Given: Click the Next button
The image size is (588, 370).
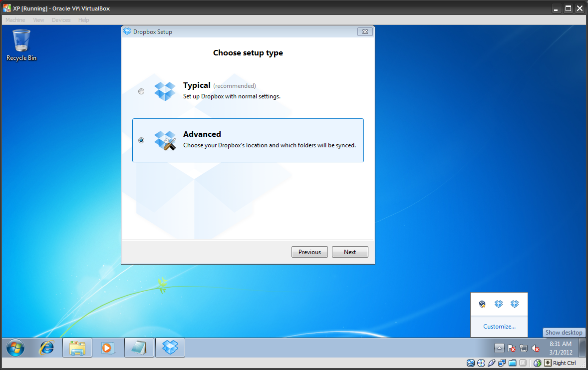Looking at the screenshot, I should click(x=350, y=252).
